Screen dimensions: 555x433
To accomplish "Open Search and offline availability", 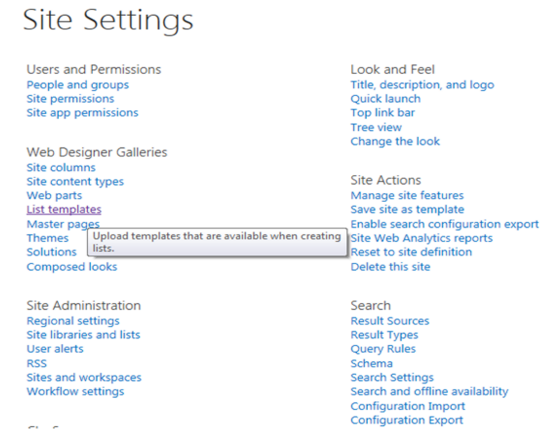I will click(429, 392).
